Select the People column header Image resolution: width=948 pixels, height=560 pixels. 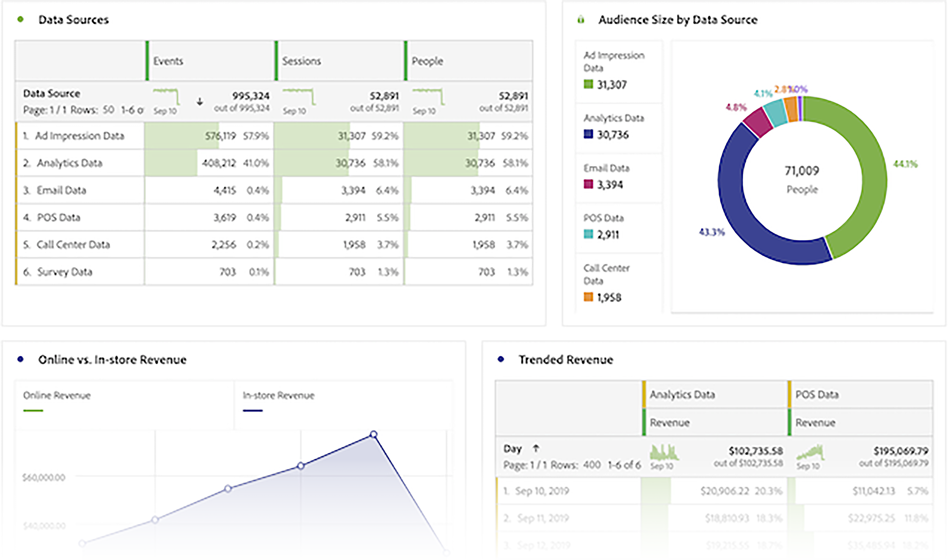click(427, 61)
